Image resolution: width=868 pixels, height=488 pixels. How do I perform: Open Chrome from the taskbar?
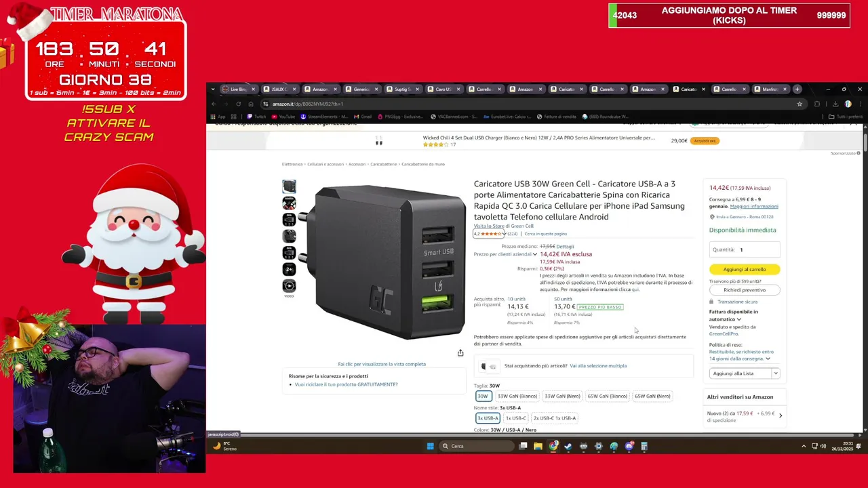pyautogui.click(x=553, y=446)
